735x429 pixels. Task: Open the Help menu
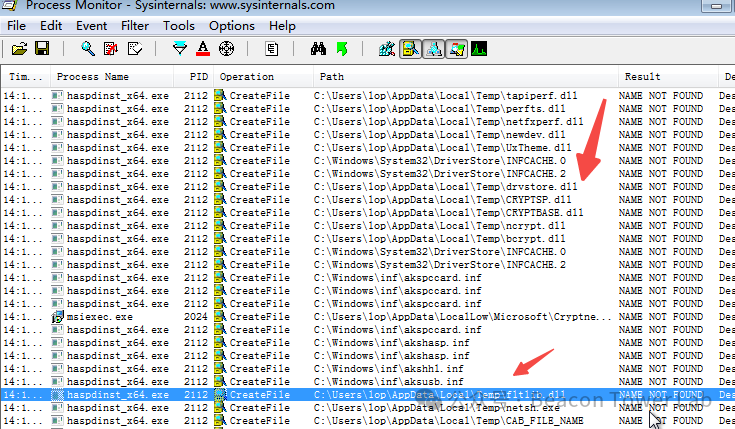click(x=282, y=26)
